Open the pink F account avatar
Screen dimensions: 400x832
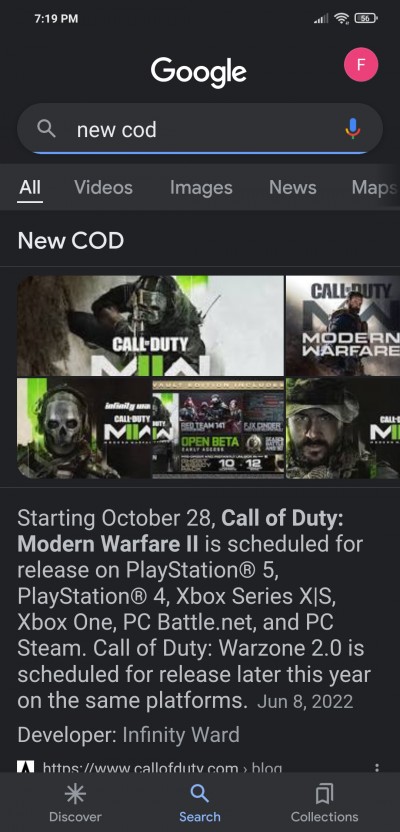pyautogui.click(x=361, y=65)
